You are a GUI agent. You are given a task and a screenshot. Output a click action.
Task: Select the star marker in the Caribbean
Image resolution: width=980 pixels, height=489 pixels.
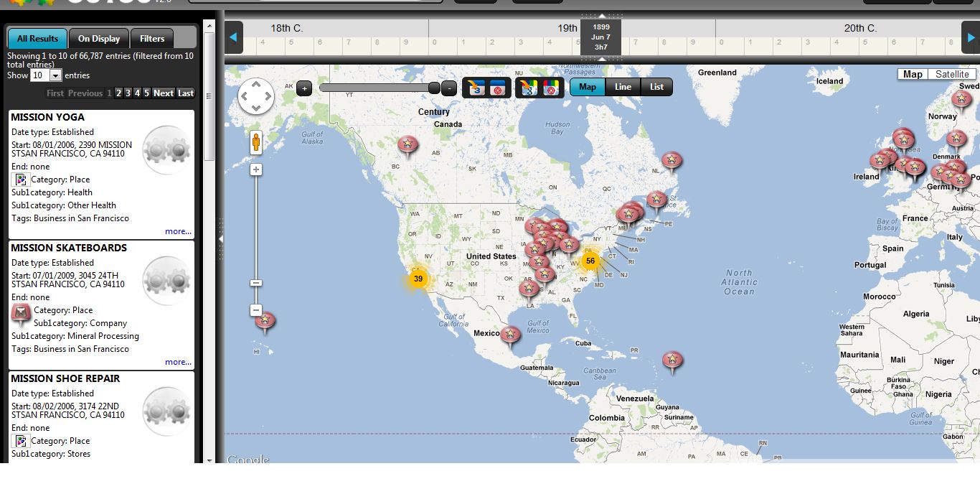pyautogui.click(x=672, y=361)
